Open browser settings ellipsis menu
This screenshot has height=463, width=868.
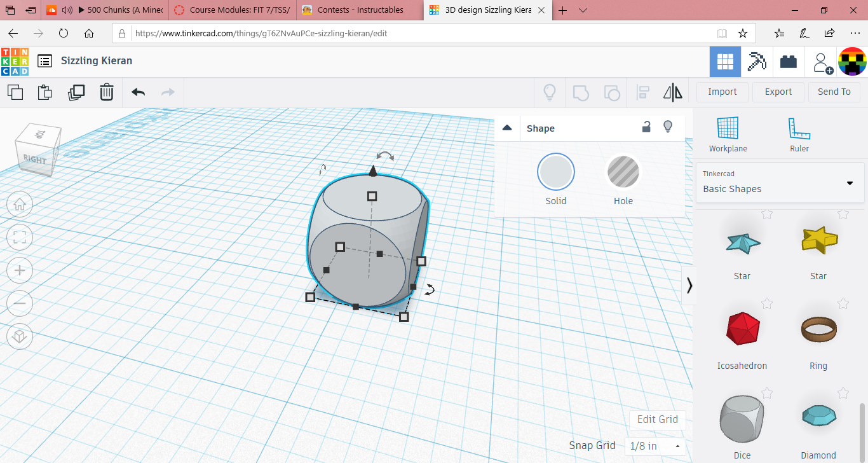coord(855,33)
